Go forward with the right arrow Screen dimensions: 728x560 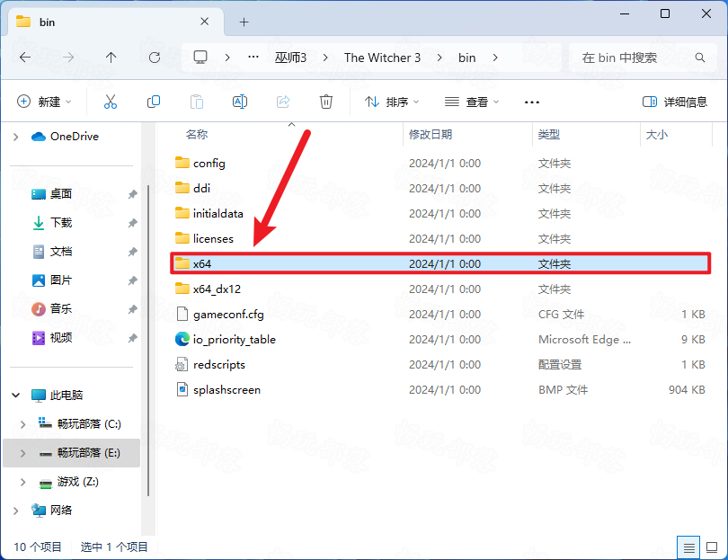pos(68,58)
